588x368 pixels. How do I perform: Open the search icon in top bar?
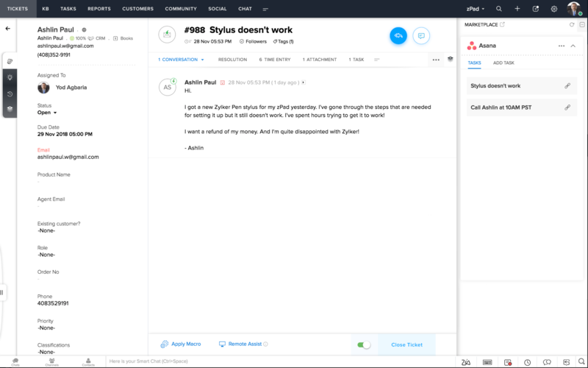[x=499, y=9]
